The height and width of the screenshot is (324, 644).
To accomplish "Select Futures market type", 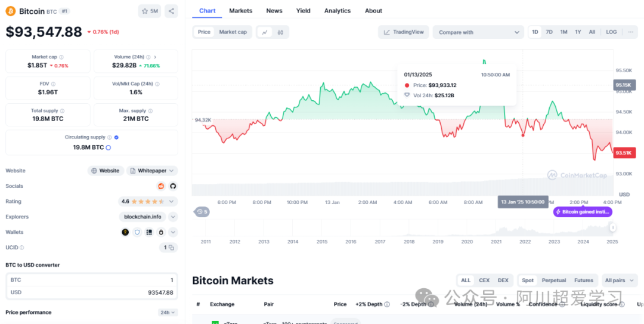I will pyautogui.click(x=584, y=280).
